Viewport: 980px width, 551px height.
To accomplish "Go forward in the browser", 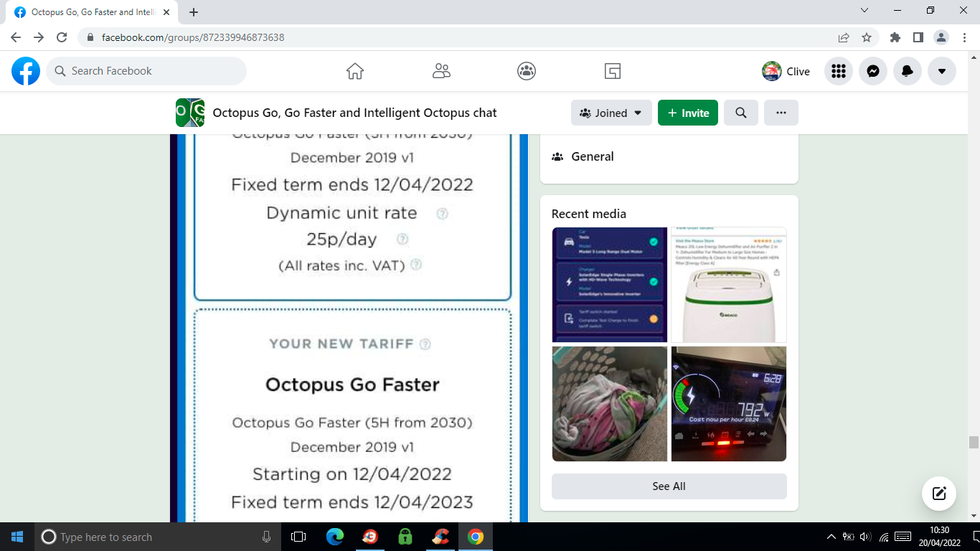I will click(39, 37).
